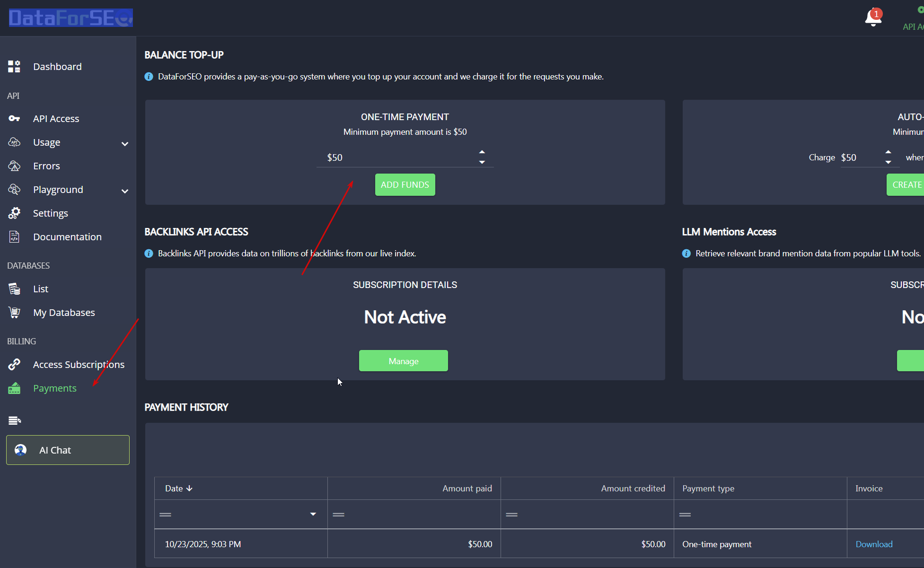Decrease auto-charge amount with down arrow
This screenshot has height=568, width=924.
click(888, 162)
